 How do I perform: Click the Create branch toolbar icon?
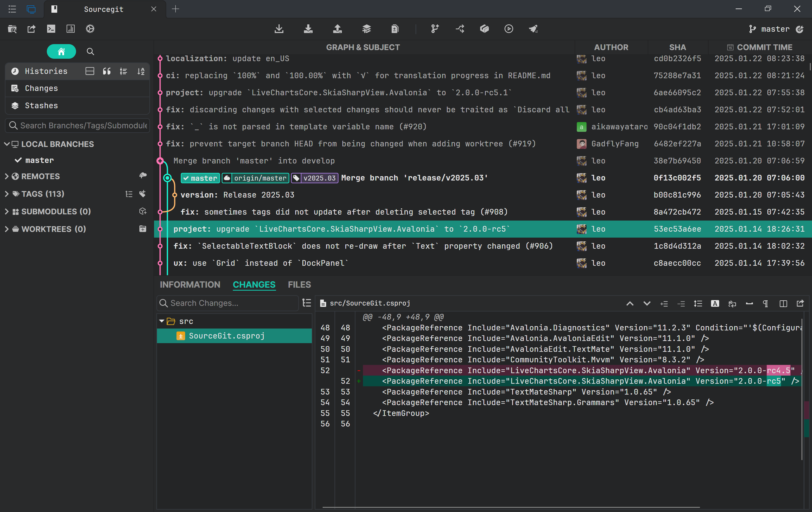[x=435, y=29]
